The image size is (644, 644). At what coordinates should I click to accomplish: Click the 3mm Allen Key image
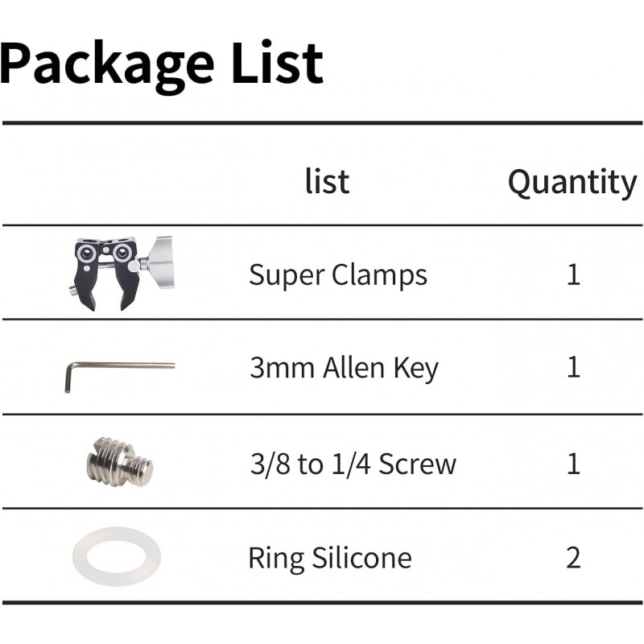coord(120,377)
